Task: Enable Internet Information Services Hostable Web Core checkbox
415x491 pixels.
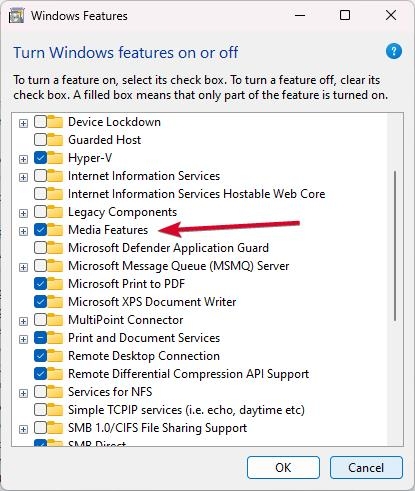Action: tap(40, 194)
